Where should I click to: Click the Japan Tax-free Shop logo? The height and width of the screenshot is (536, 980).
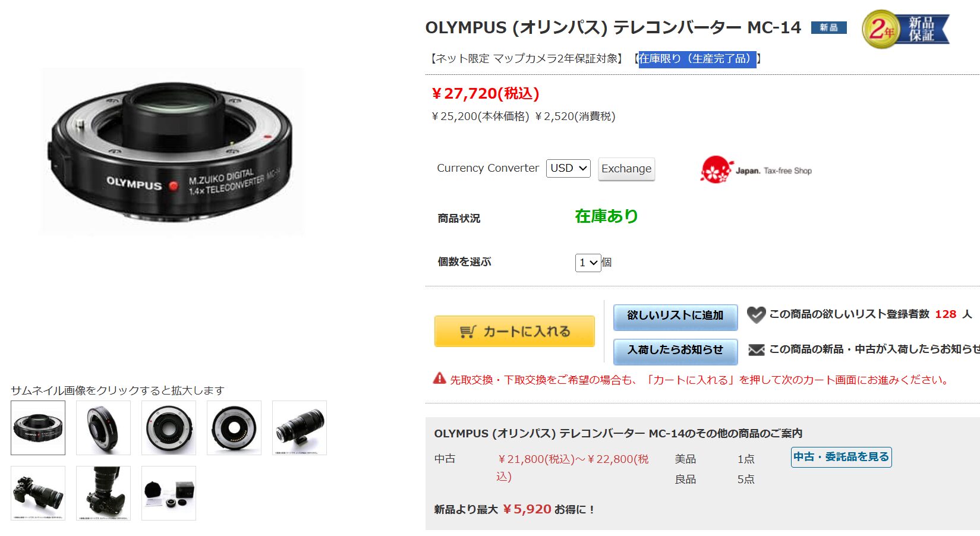coord(756,170)
